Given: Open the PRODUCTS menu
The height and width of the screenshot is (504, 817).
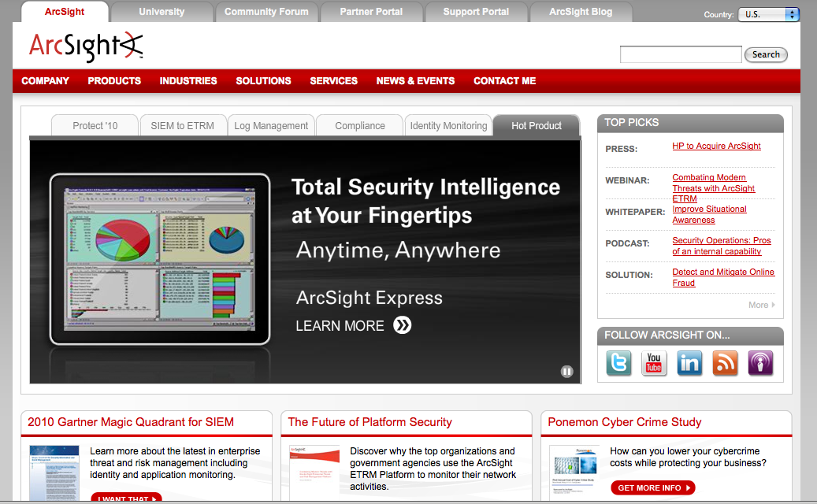Looking at the screenshot, I should pos(114,80).
